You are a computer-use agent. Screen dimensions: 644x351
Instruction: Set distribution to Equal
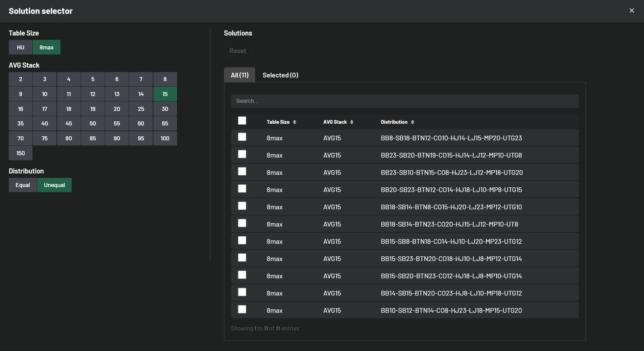[x=23, y=185]
